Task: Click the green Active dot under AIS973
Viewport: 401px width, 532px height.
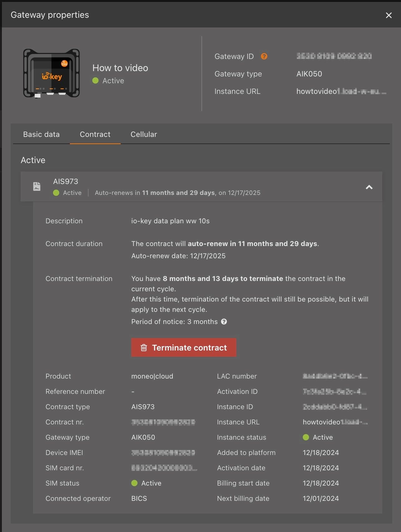Action: tap(56, 193)
